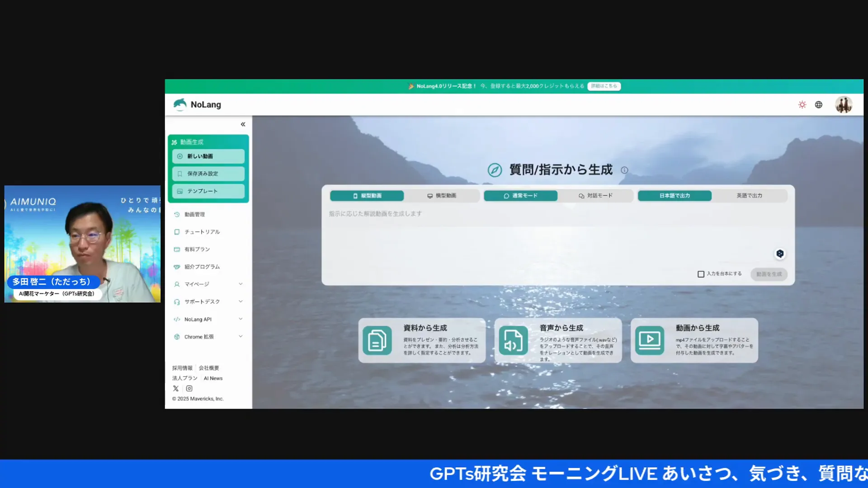Check the 入力を台本にする checkbox
The height and width of the screenshot is (488, 868).
tap(701, 274)
